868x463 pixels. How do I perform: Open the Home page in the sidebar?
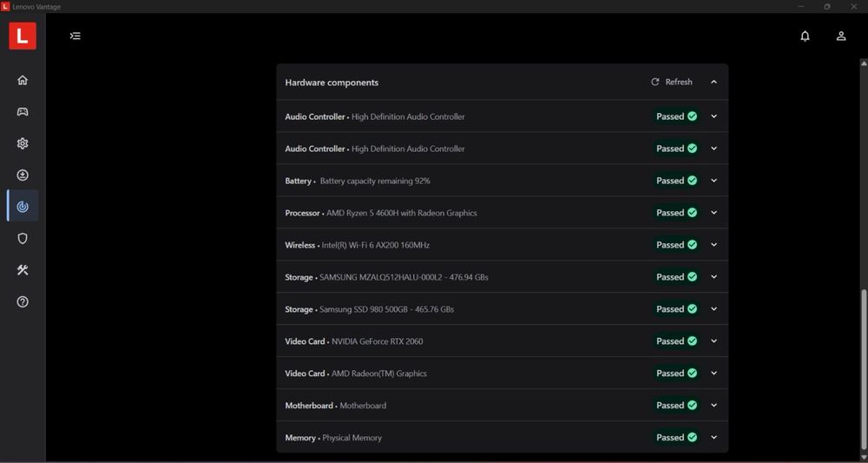pyautogui.click(x=23, y=80)
